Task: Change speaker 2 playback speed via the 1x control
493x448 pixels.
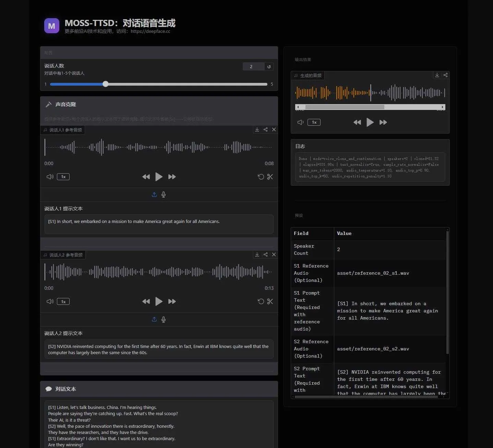Action: pos(63,301)
